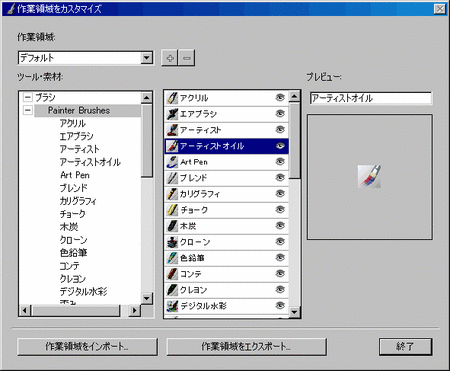This screenshot has height=371, width=450.
Task: Click tree horizontal scrollbar right arrow
Action: 134,310
